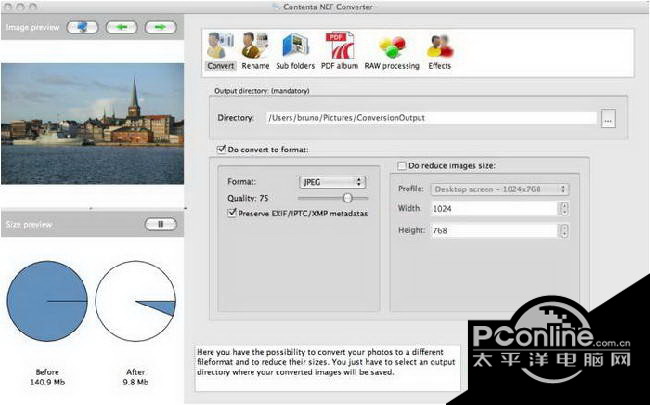Click the Directory path input field

431,118
